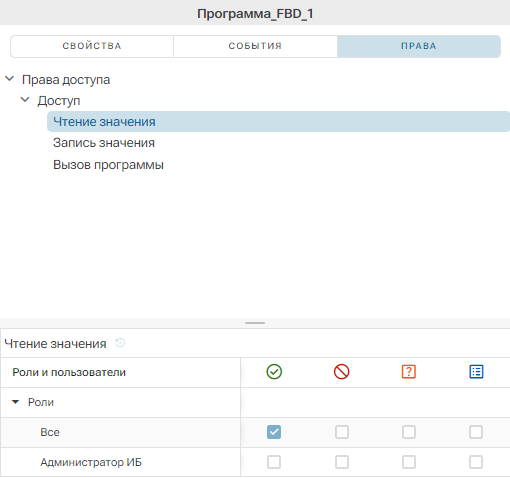
Task: Collapse the Доступ tree node
Action: (x=25, y=100)
